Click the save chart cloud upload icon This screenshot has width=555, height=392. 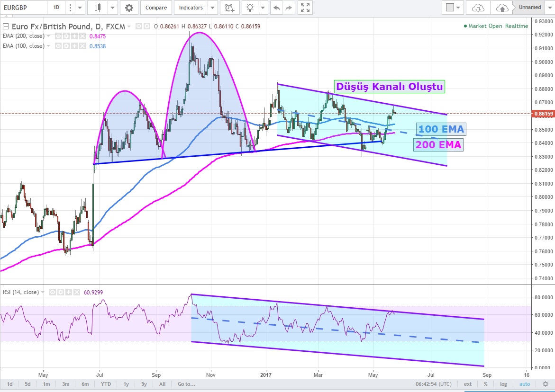click(502, 8)
